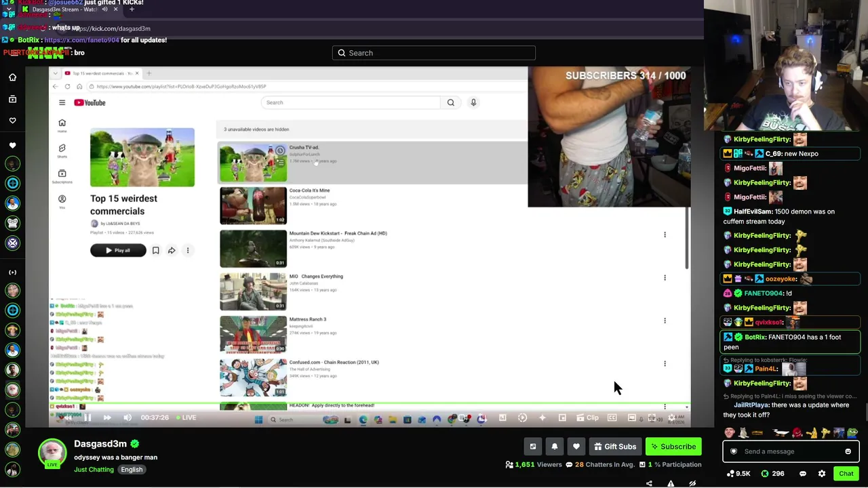868x488 pixels.
Task: Open the channel points 9.5K icon
Action: pos(738,474)
